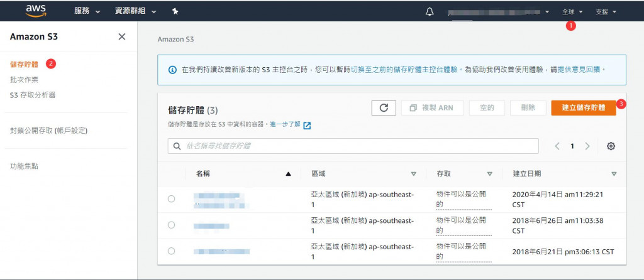Click the AWS logo home icon
The width and height of the screenshot is (644, 280).
(x=36, y=11)
